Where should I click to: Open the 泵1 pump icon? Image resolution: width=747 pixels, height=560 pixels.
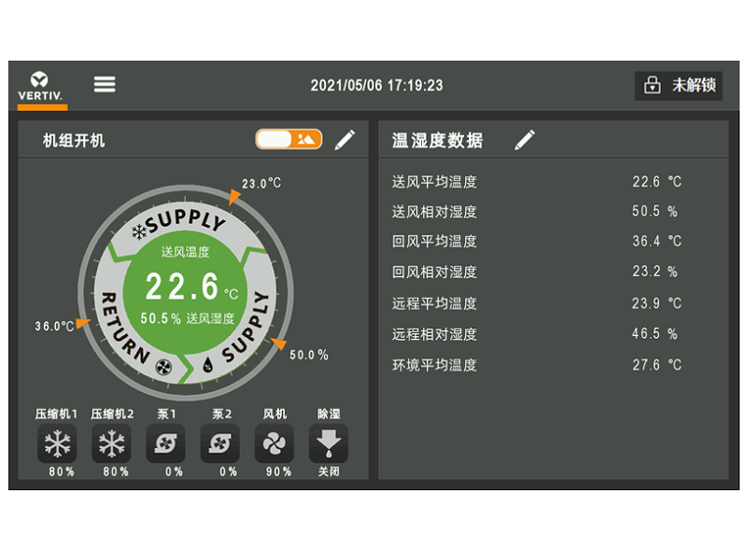(x=165, y=443)
